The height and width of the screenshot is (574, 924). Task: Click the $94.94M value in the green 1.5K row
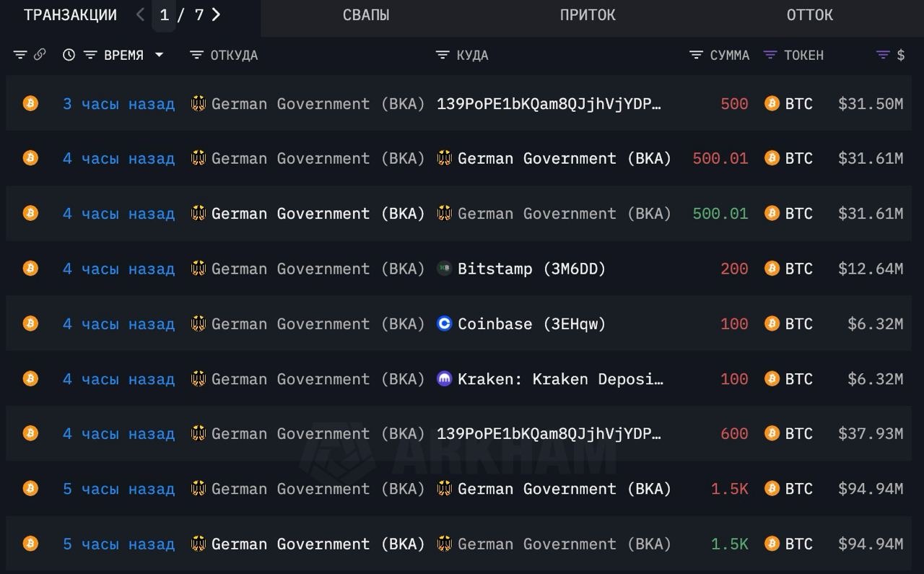click(x=871, y=544)
